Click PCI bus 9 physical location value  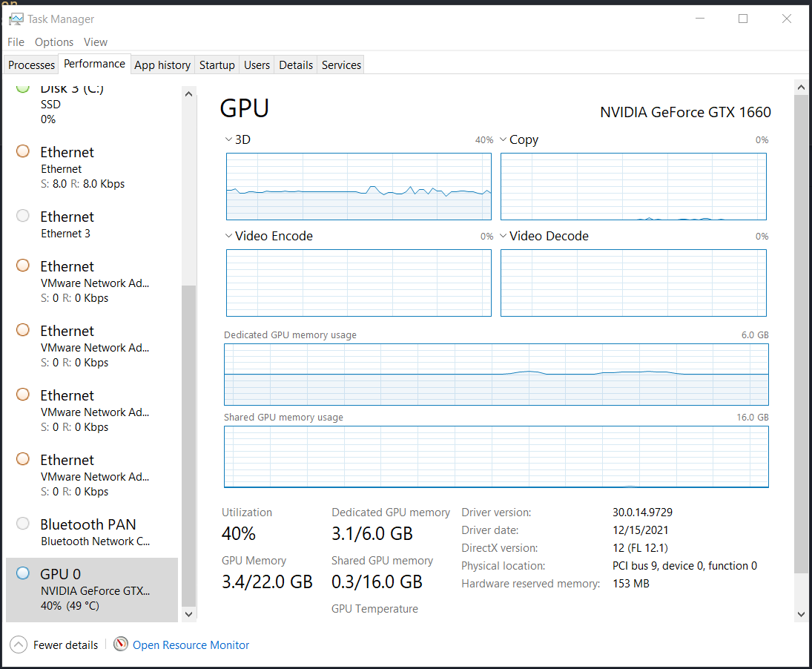pyautogui.click(x=684, y=565)
